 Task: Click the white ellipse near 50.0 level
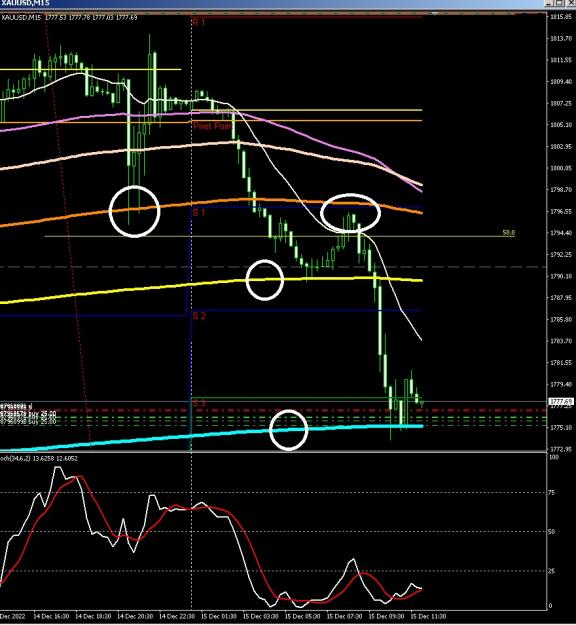(x=351, y=213)
